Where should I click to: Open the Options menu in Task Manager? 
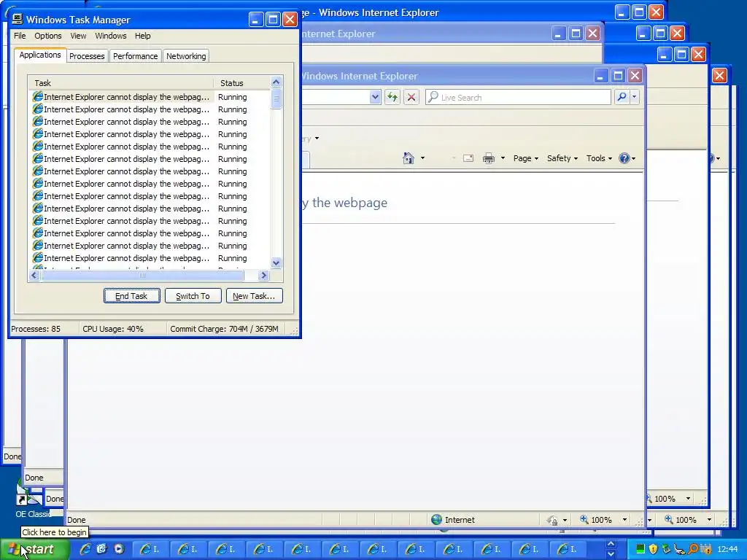point(47,36)
